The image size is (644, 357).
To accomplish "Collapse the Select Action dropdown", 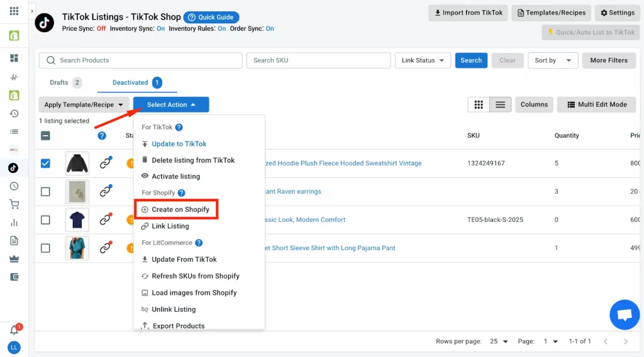I will [x=171, y=104].
